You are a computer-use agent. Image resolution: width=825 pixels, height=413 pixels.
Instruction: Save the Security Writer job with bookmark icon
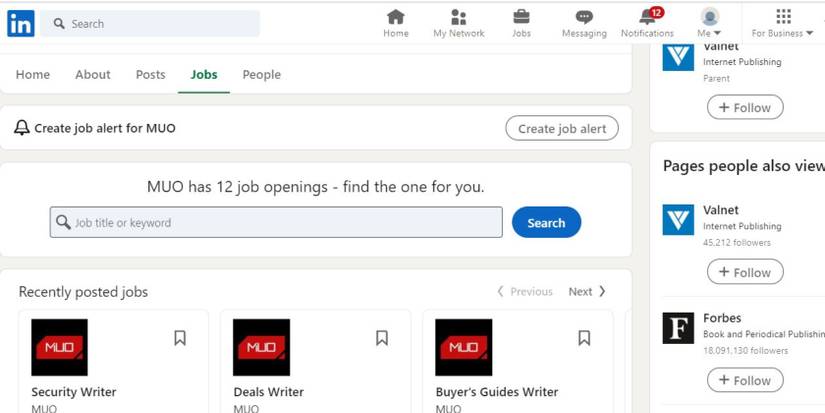[x=180, y=338]
